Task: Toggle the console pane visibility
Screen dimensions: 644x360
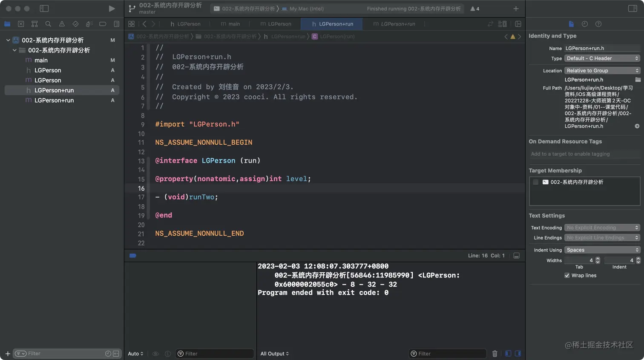Action: pyautogui.click(x=518, y=354)
